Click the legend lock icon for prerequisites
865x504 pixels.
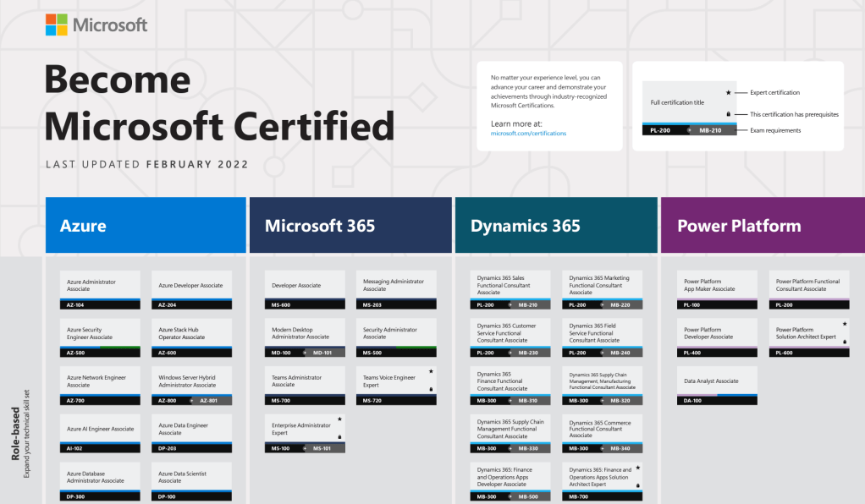[728, 113]
